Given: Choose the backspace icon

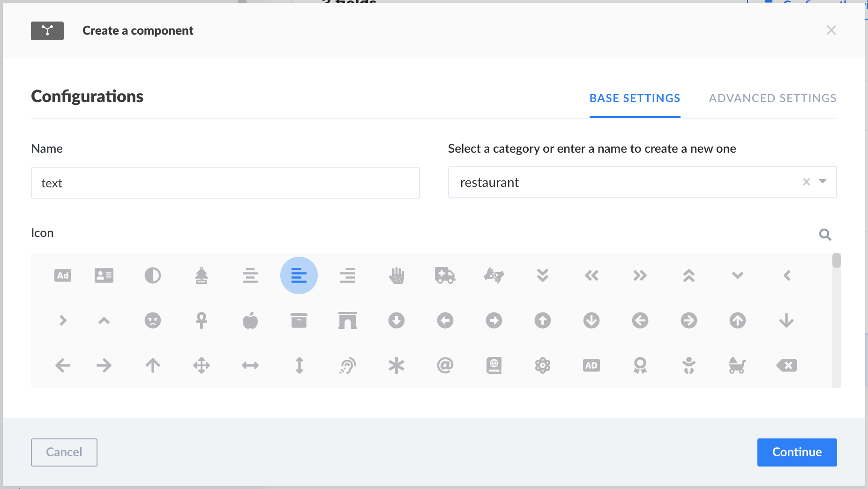Looking at the screenshot, I should 787,366.
